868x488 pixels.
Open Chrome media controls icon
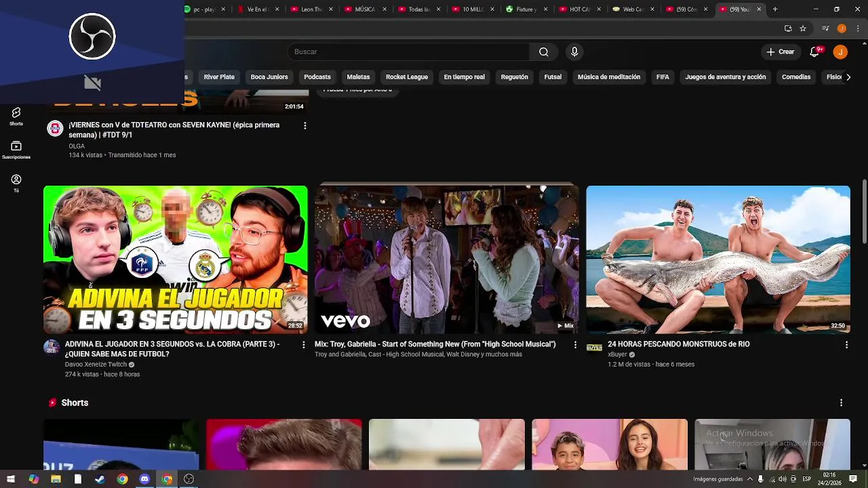coord(825,28)
